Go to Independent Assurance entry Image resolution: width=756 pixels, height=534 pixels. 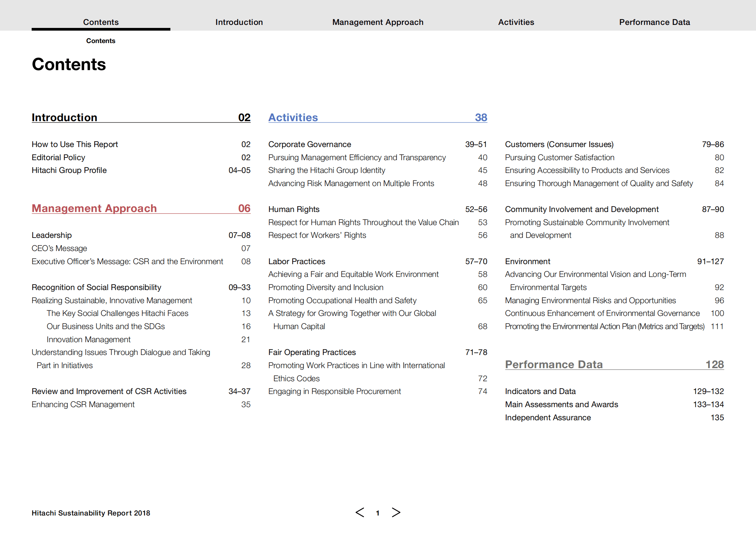point(548,418)
